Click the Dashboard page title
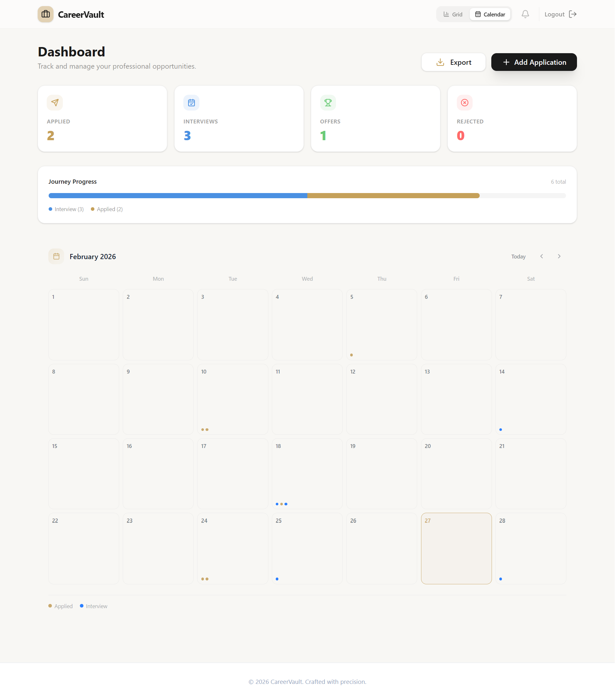The width and height of the screenshot is (615, 700). coord(72,52)
